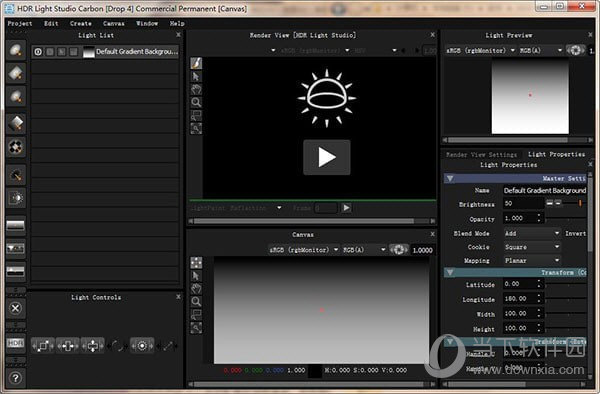Click the Canvas exposure aperture icon
This screenshot has width=600, height=394.
[x=399, y=250]
